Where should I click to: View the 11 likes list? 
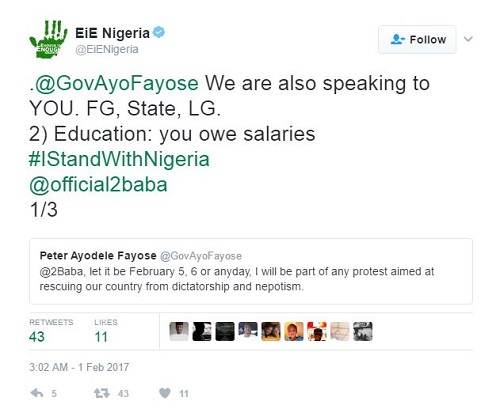click(106, 331)
